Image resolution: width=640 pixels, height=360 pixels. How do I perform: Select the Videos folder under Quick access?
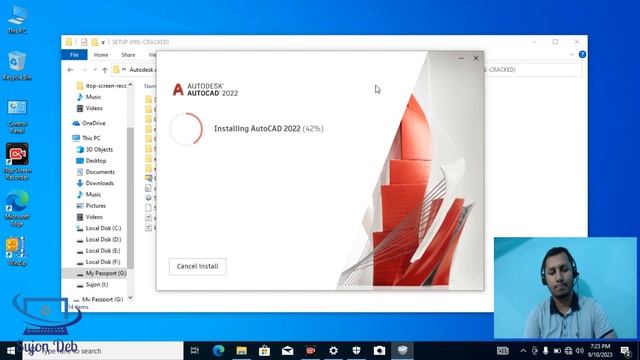point(89,108)
